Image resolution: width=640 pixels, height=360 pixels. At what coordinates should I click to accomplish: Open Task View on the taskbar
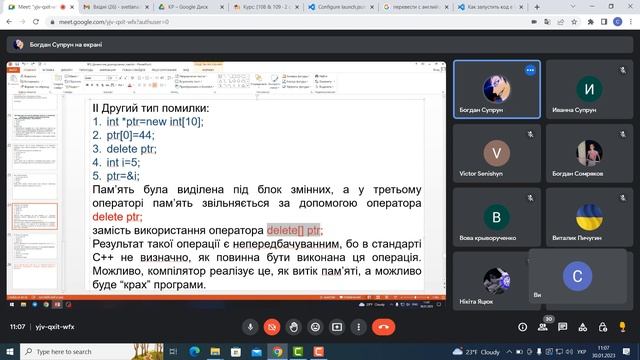(173, 351)
